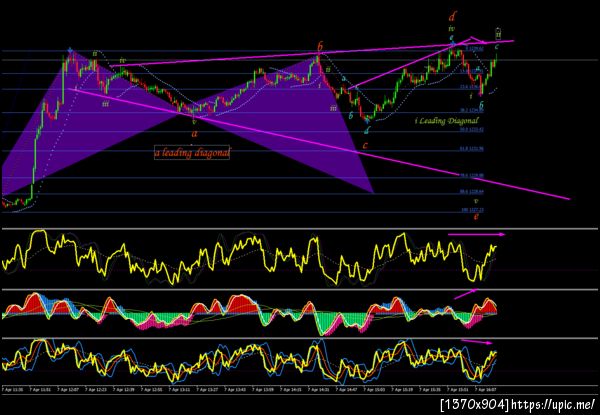
Task: Click the magenta arrow above the yellow oscillator
Action: coord(476,234)
